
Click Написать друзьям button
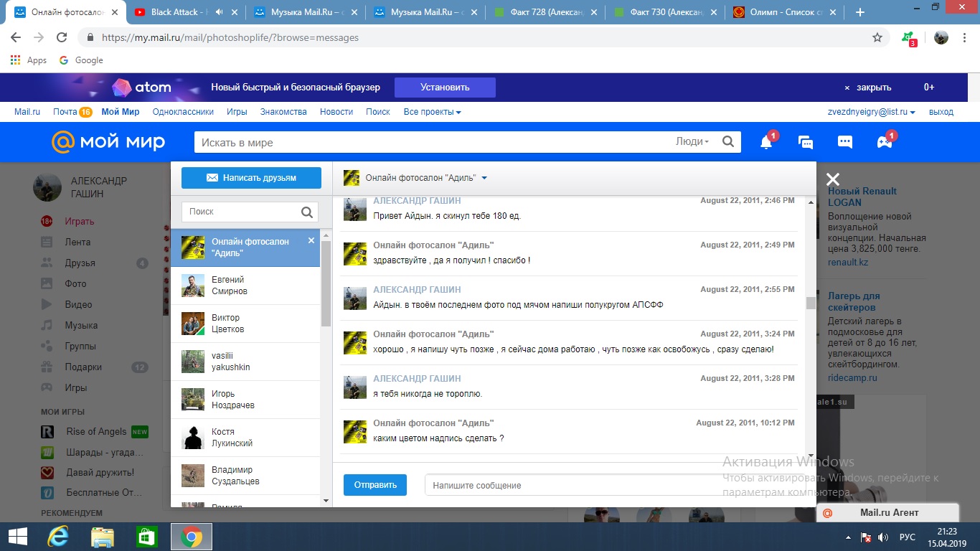coord(251,178)
